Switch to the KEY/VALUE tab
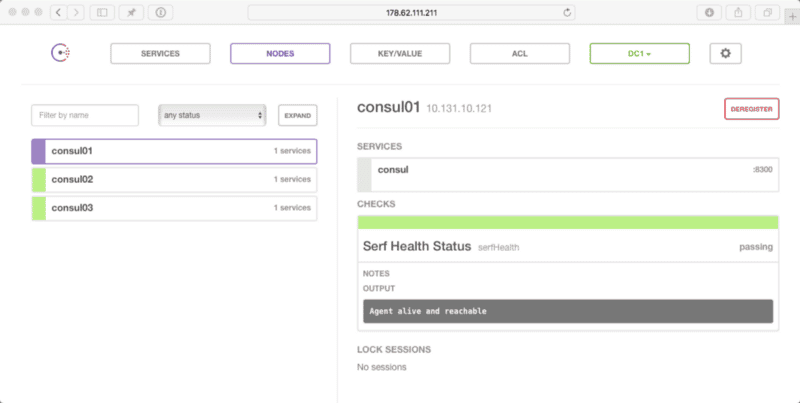 pyautogui.click(x=400, y=53)
